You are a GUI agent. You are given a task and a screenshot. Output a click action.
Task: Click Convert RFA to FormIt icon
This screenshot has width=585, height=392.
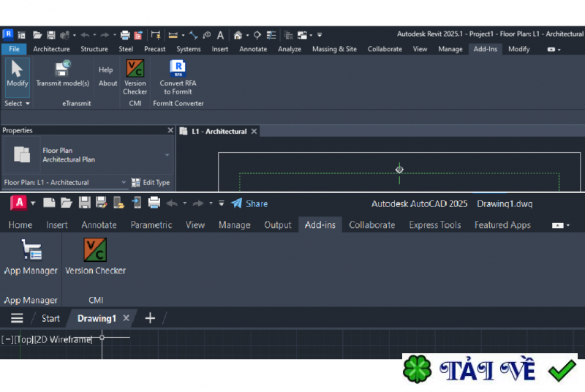point(178,78)
